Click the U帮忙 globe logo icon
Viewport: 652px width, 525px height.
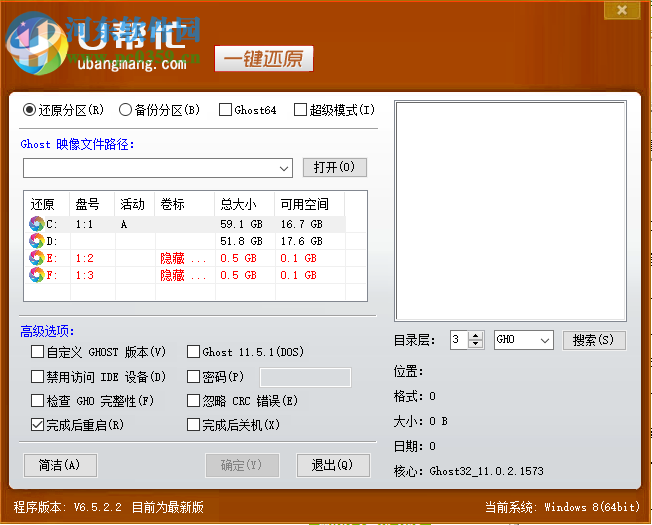(37, 44)
